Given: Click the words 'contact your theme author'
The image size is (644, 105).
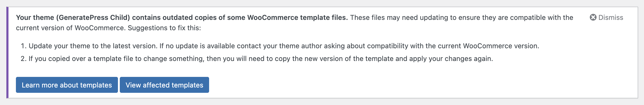Looking at the screenshot, I should [279, 46].
